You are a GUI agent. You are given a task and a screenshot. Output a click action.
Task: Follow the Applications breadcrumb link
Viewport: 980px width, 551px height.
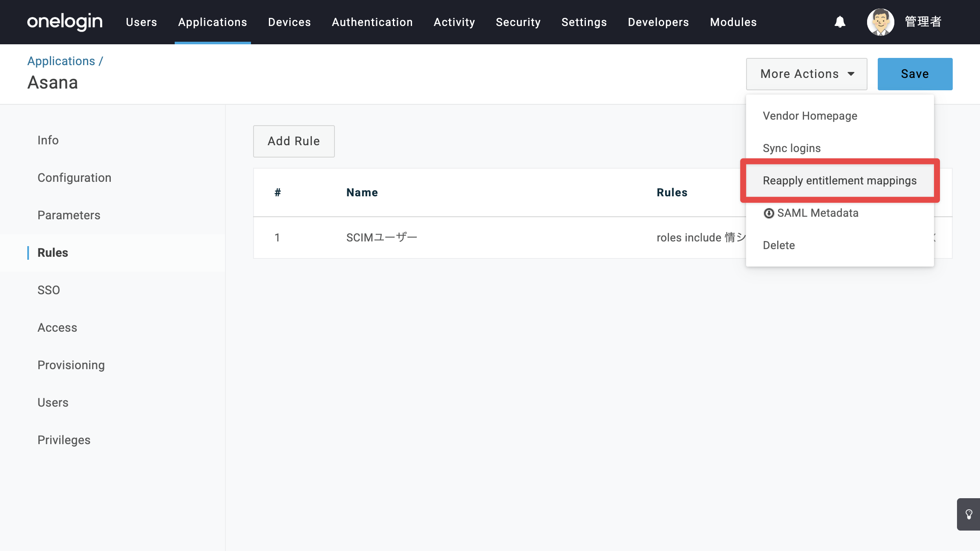pos(61,61)
